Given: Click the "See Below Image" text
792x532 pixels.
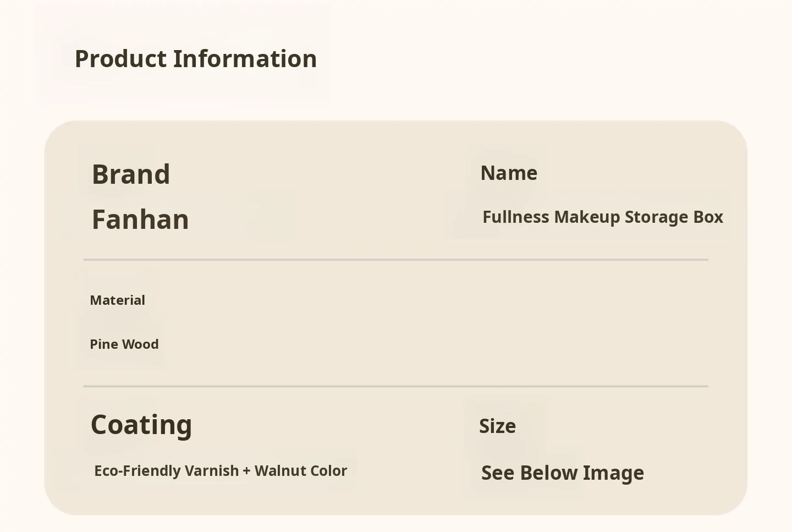Looking at the screenshot, I should pyautogui.click(x=562, y=473).
